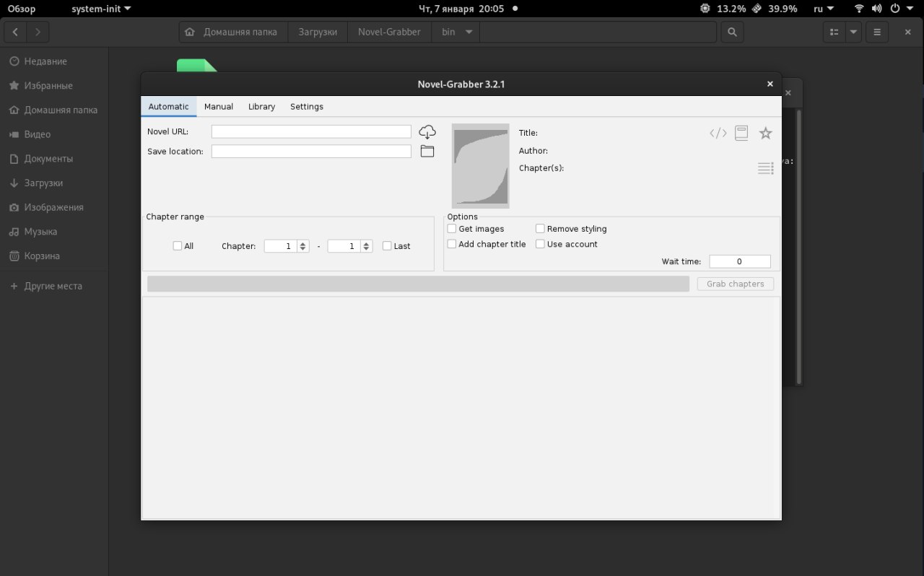Switch to the Manual tab
924x576 pixels.
219,107
